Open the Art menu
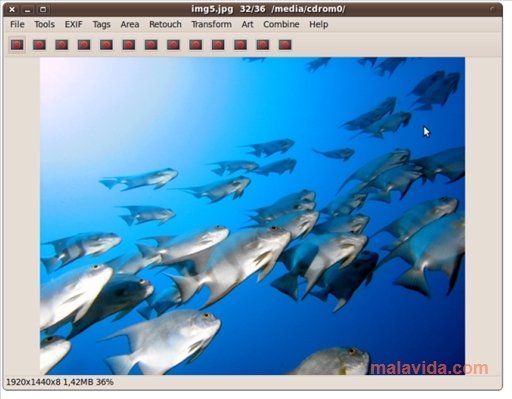Viewport: 512px width, 399px height. (x=248, y=24)
